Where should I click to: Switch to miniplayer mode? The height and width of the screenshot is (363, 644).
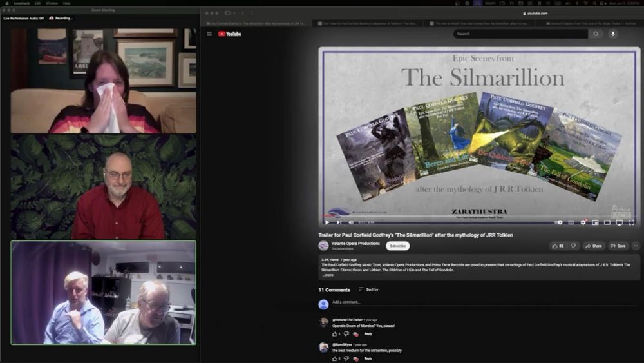click(595, 222)
